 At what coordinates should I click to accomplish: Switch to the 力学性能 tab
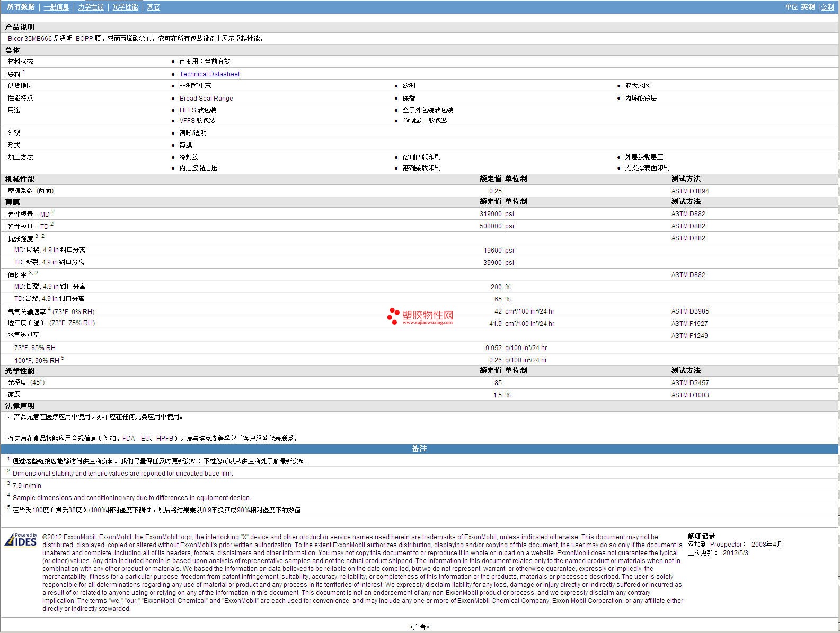(91, 7)
